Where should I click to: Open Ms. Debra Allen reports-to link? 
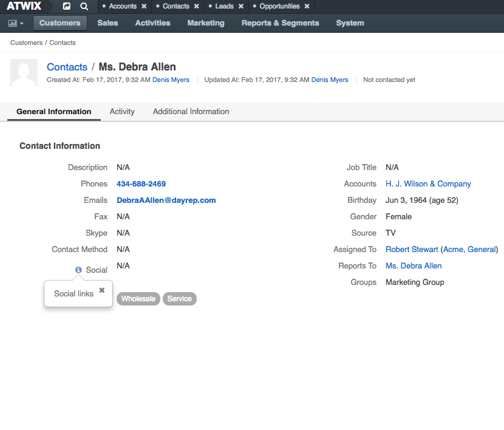coord(414,266)
